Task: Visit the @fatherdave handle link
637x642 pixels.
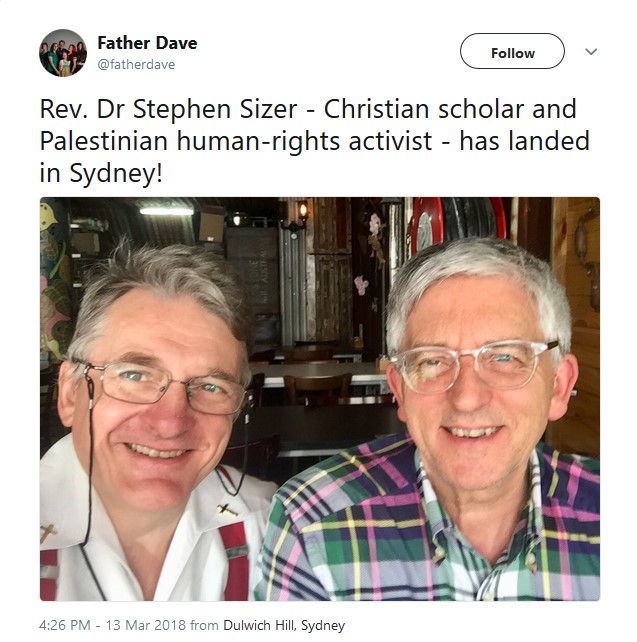Action: 136,65
